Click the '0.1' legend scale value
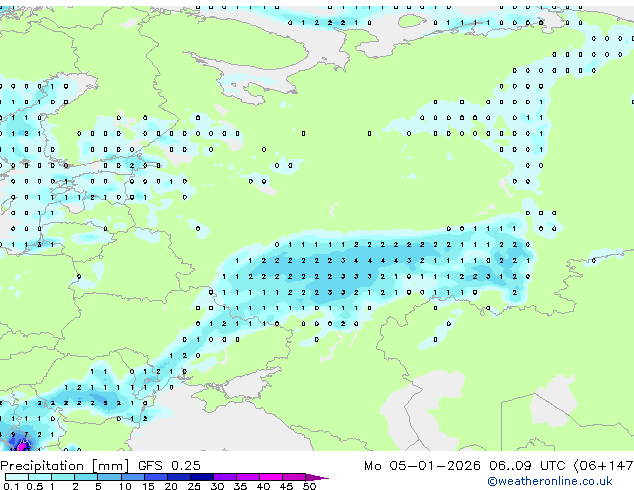The width and height of the screenshot is (634, 490). point(11,486)
